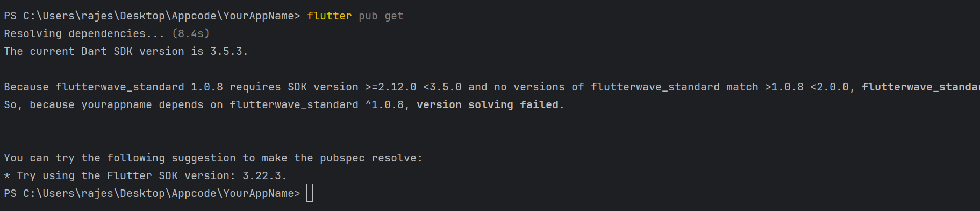Click the bold 'version solving failed' text
Image resolution: width=980 pixels, height=211 pixels.
click(x=488, y=105)
